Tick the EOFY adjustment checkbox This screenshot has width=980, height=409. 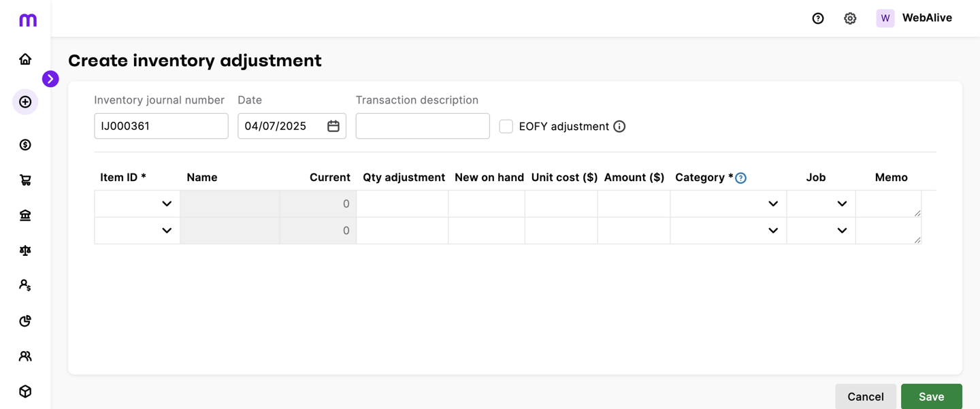506,126
